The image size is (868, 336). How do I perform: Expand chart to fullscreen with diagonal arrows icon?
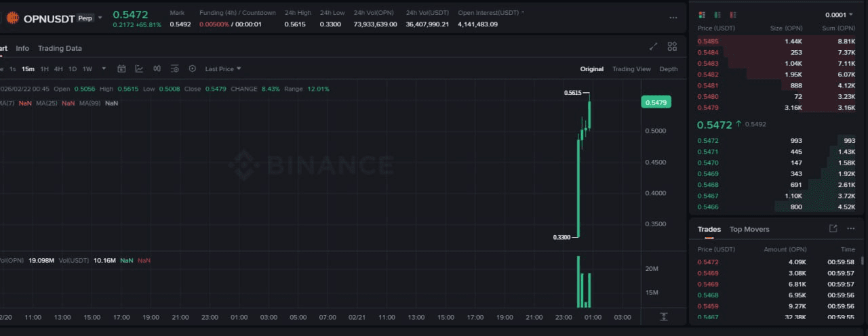653,47
